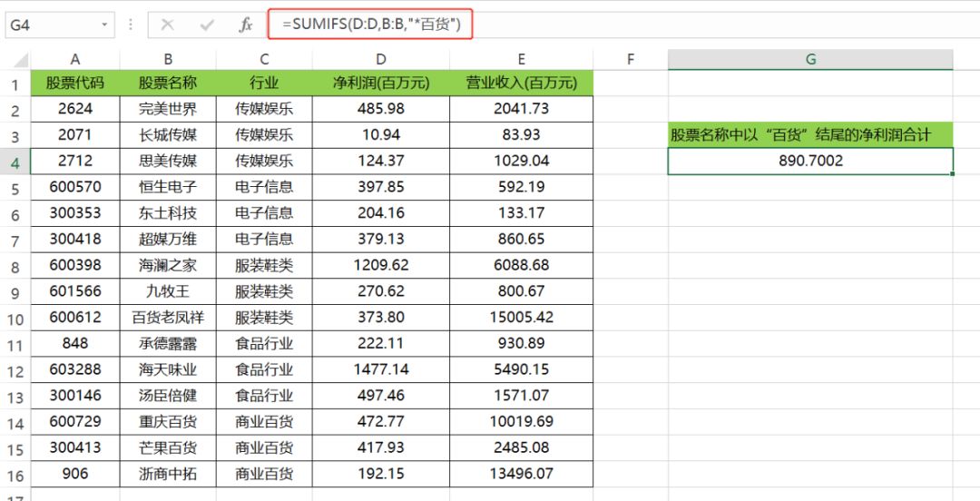Select row 4 header
980x501 pixels.
[x=15, y=162]
